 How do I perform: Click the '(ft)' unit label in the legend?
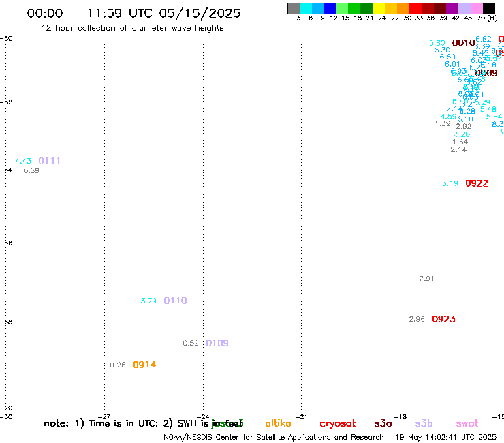coord(492,18)
